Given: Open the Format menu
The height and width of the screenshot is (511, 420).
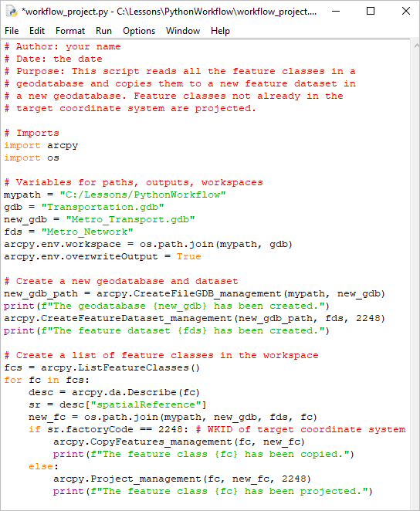Looking at the screenshot, I should coord(70,31).
